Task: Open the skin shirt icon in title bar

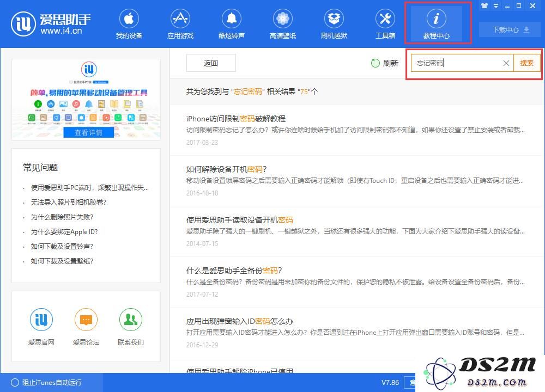Action: tap(484, 5)
